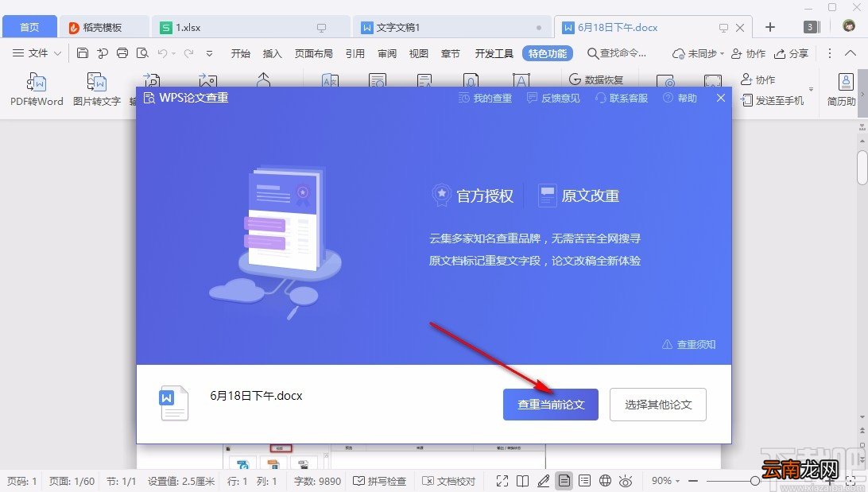Click 查重当前论文 button
868x492 pixels.
pyautogui.click(x=551, y=405)
